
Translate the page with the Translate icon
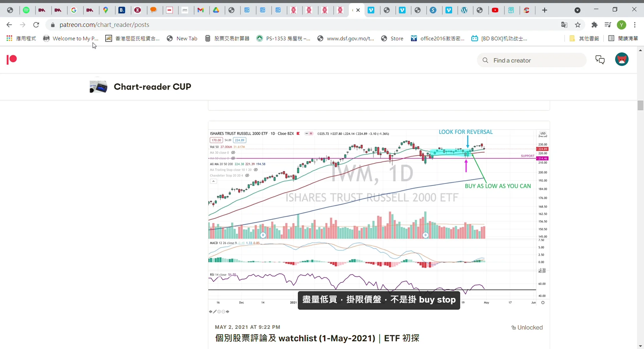(564, 25)
